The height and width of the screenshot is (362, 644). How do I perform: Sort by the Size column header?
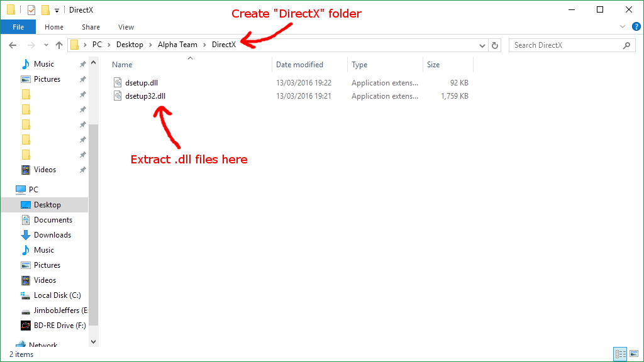(433, 65)
